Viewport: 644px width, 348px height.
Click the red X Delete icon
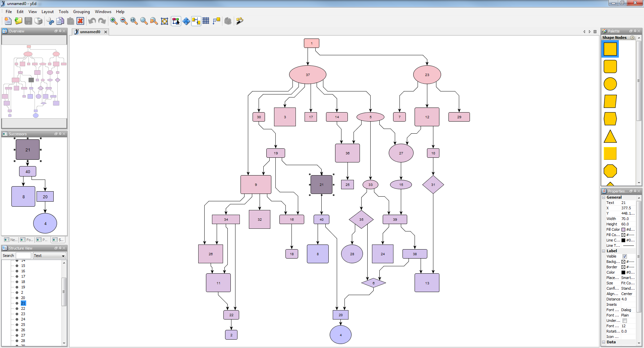tap(80, 21)
